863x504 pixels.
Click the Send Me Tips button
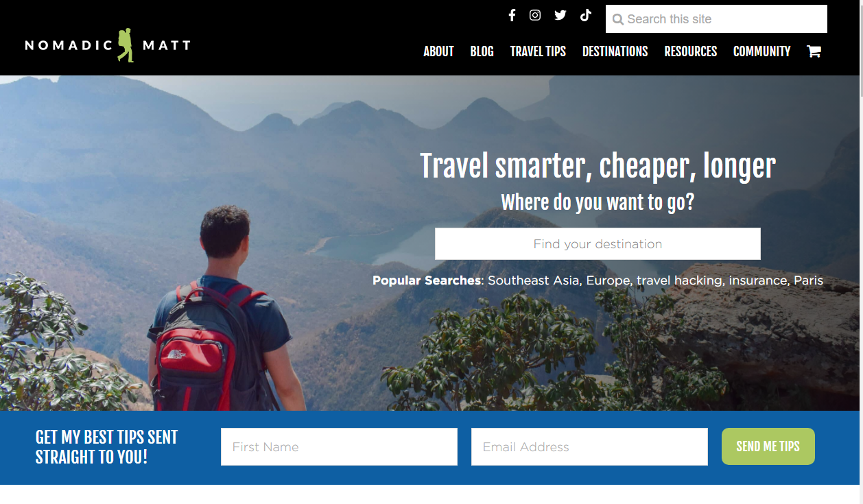(768, 446)
